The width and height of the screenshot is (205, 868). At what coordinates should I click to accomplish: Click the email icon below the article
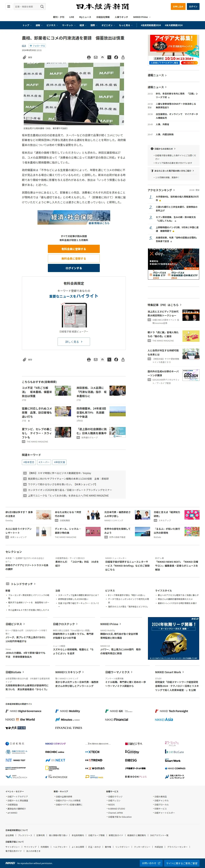(95, 360)
